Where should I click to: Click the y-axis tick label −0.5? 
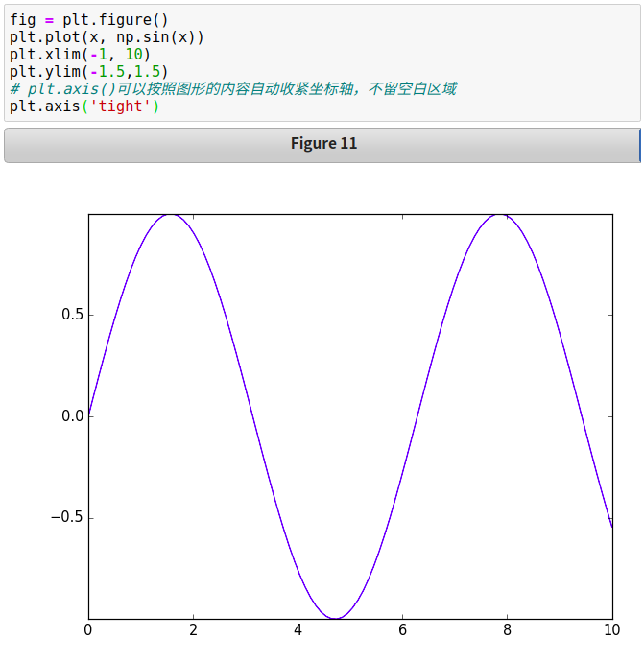coord(67,517)
